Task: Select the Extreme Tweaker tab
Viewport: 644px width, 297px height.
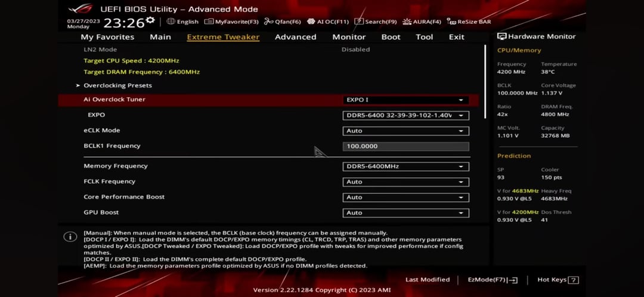Action: tap(223, 37)
